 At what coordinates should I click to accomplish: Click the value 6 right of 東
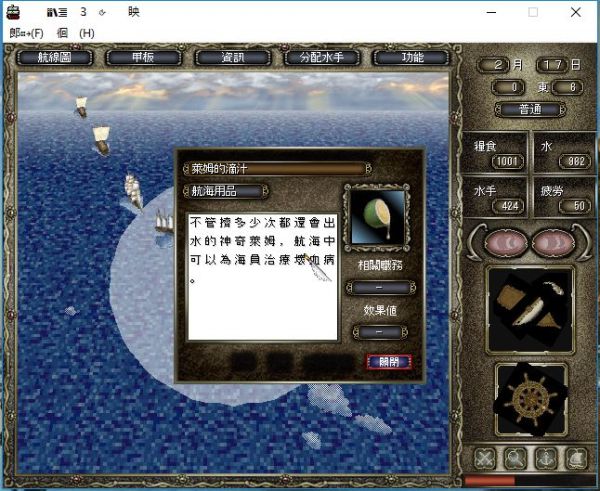(x=569, y=87)
